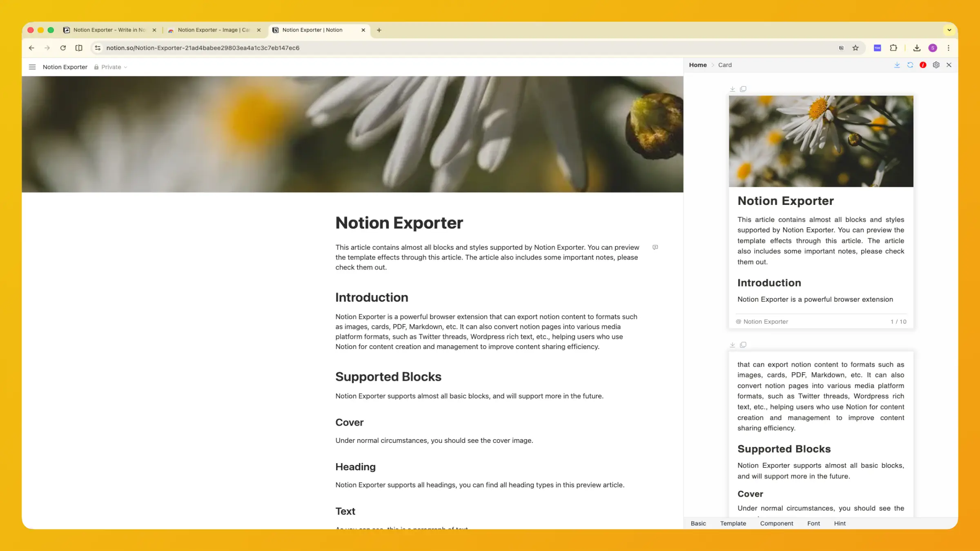The height and width of the screenshot is (551, 980).
Task: Click the red notification badge in the panel
Action: point(923,65)
